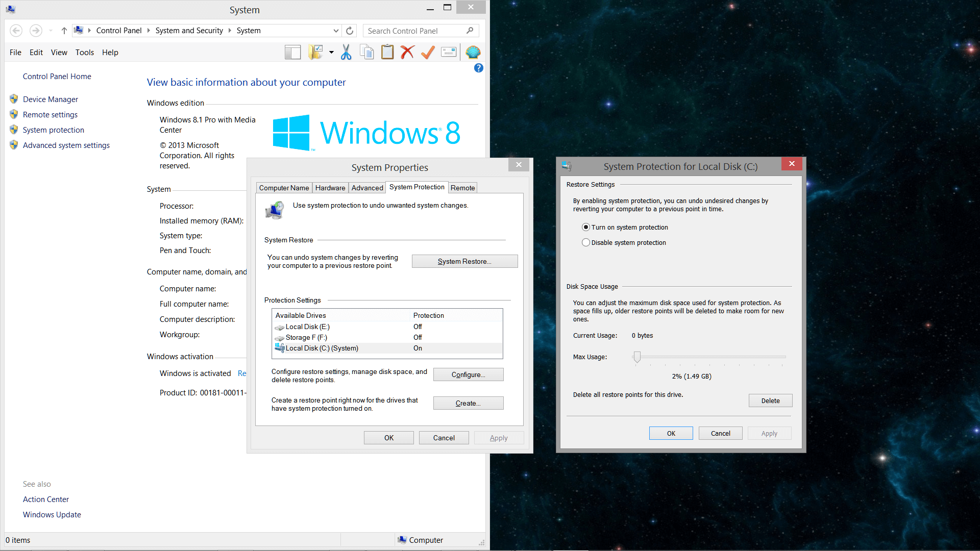Expand the Control Panel breadcrumb chevron
This screenshot has width=980, height=551.
[x=149, y=31]
